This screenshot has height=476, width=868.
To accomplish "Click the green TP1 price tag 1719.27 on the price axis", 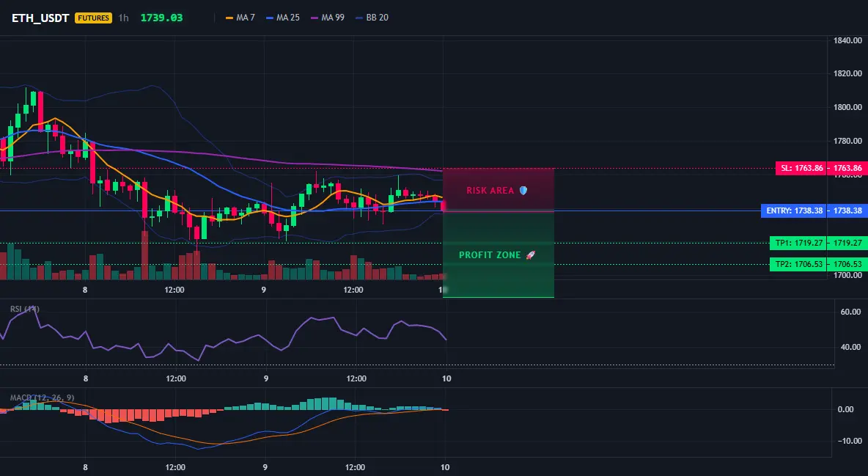I will click(x=847, y=243).
